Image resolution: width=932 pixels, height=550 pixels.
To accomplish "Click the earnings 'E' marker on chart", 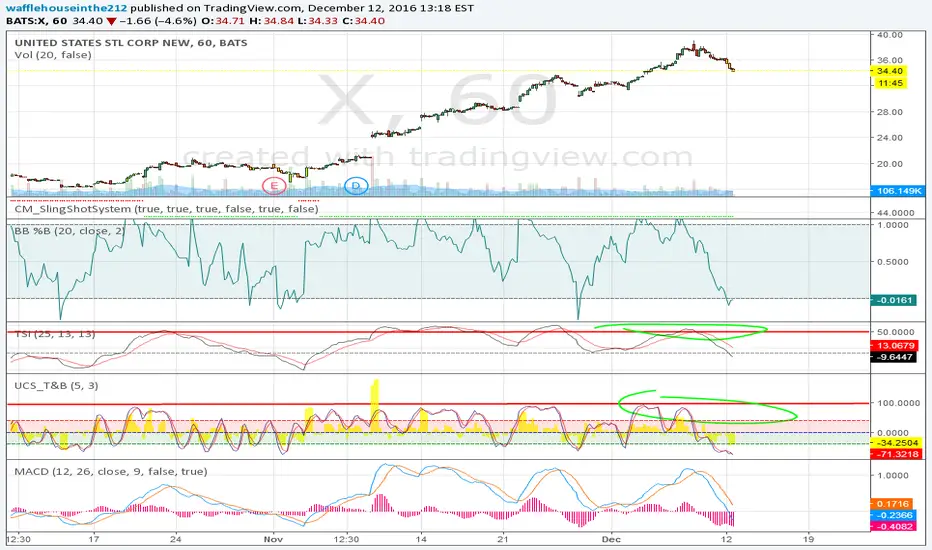I will (x=274, y=186).
